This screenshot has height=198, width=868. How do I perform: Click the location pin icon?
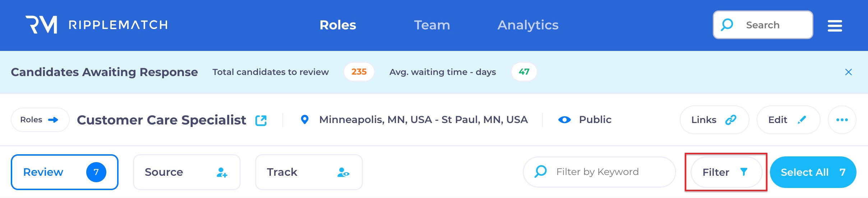point(305,119)
